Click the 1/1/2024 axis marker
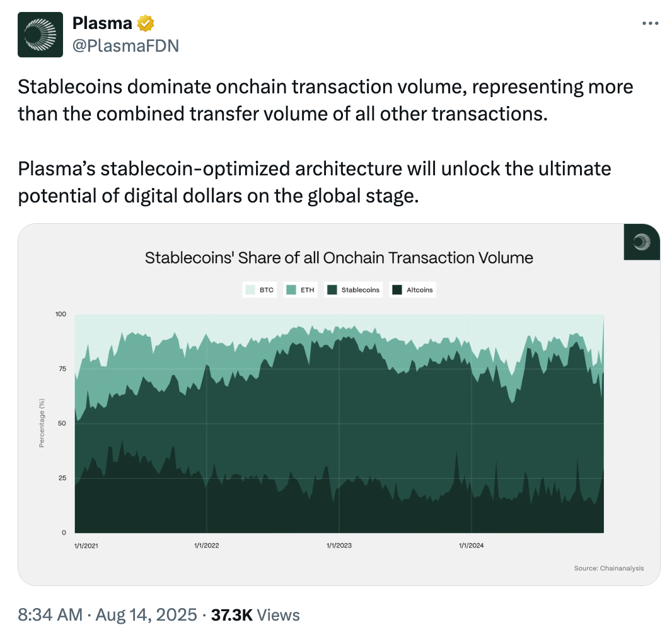Image resolution: width=672 pixels, height=632 pixels. pos(472,546)
